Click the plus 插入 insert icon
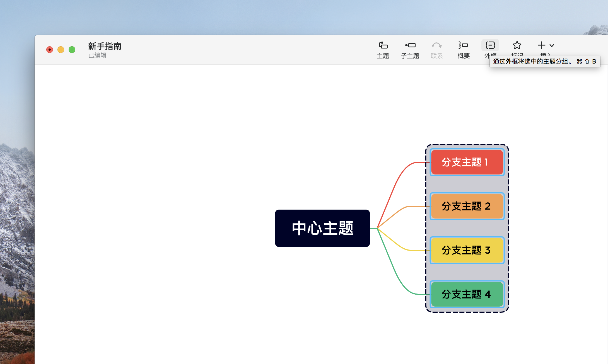 541,45
